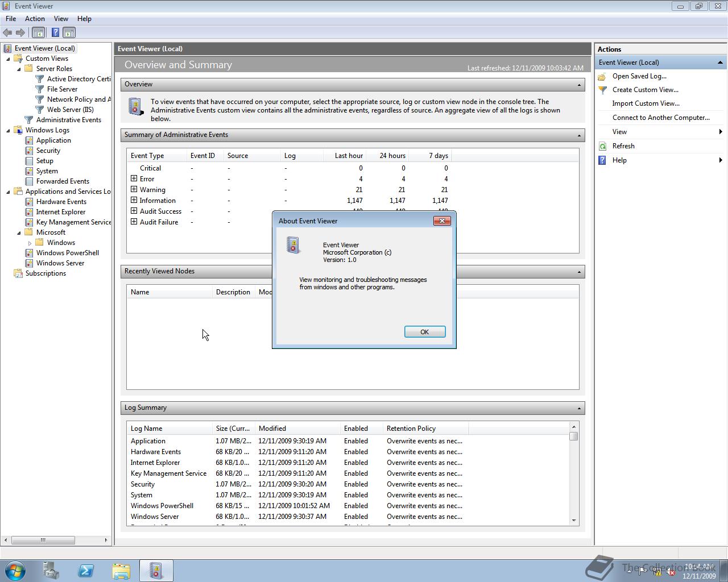The image size is (728, 582).
Task: Click the Forward arrow toolbar icon
Action: pos(20,33)
